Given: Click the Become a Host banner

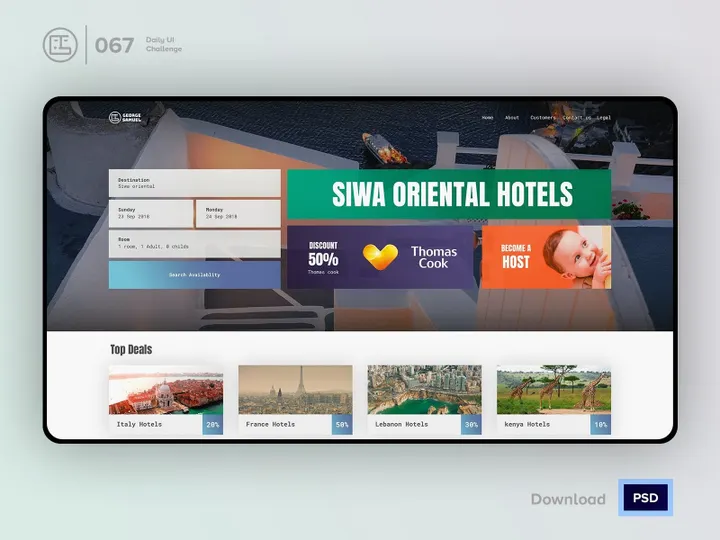Looking at the screenshot, I should [x=546, y=257].
